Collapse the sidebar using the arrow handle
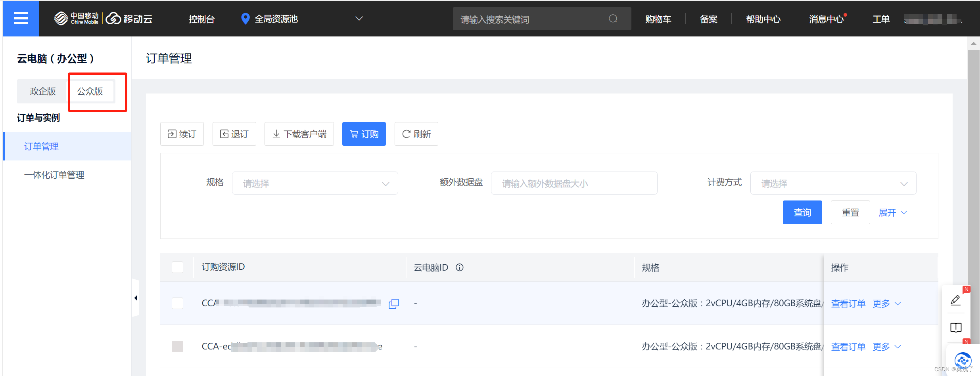Image resolution: width=980 pixels, height=376 pixels. [136, 298]
